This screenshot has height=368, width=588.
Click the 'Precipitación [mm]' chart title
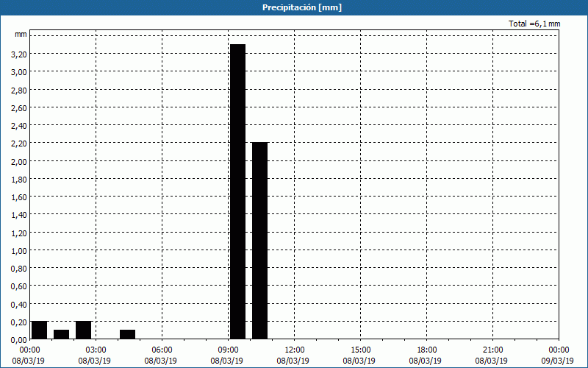302,7
